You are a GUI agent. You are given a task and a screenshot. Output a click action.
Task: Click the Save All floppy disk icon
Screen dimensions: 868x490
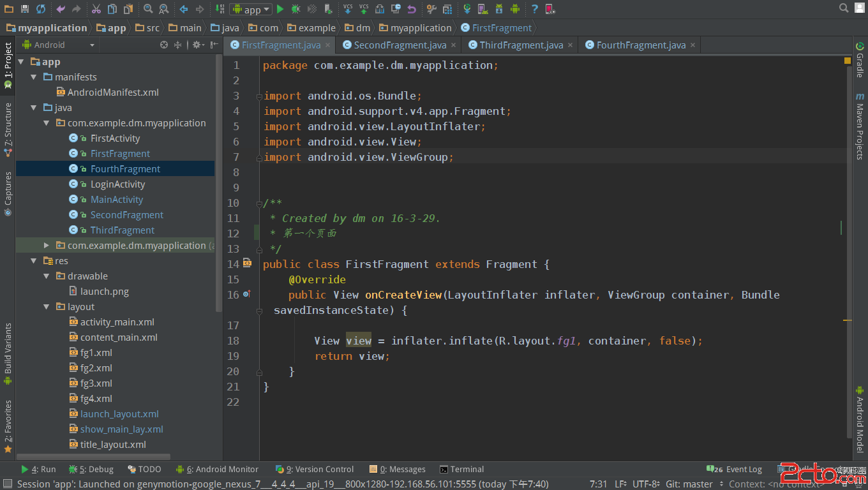coord(25,9)
